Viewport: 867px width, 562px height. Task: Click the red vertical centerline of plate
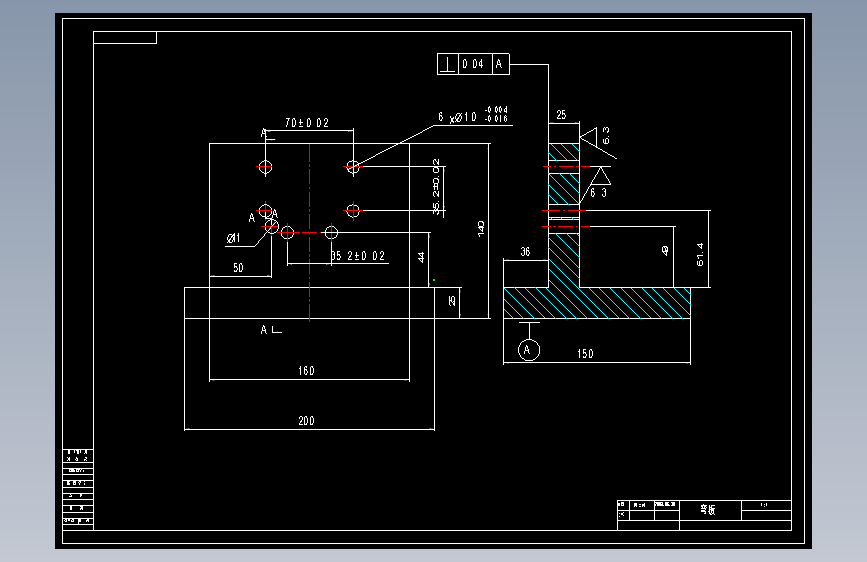click(310, 232)
